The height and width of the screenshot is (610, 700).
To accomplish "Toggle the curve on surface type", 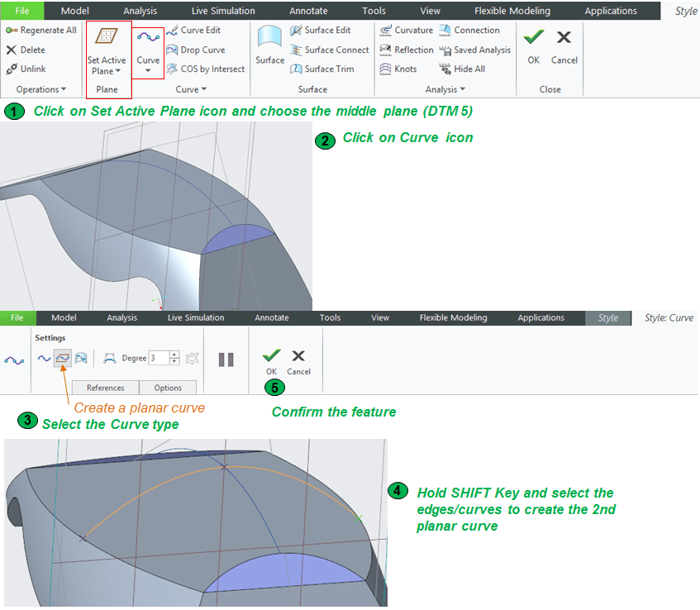I will point(81,358).
